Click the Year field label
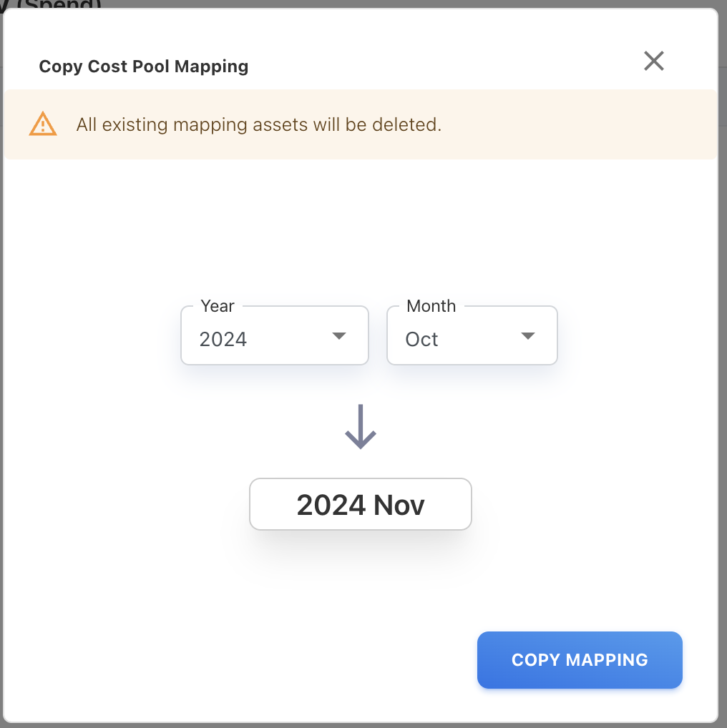 (x=218, y=306)
